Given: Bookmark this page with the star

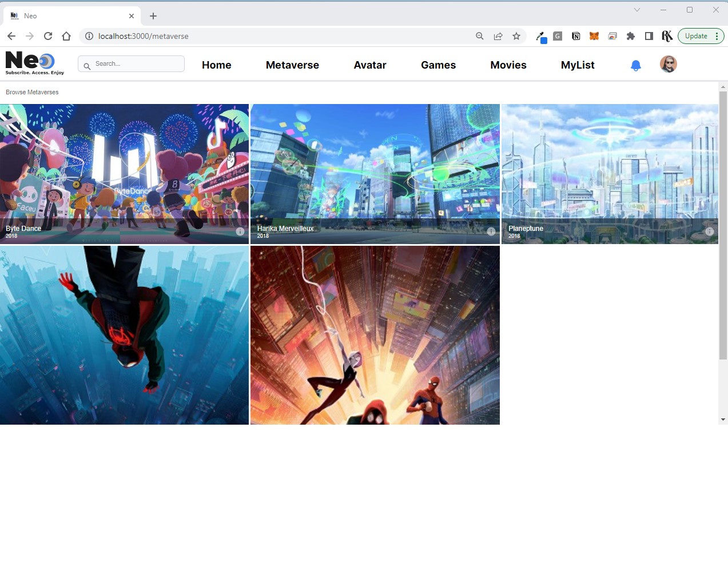Looking at the screenshot, I should [x=516, y=36].
